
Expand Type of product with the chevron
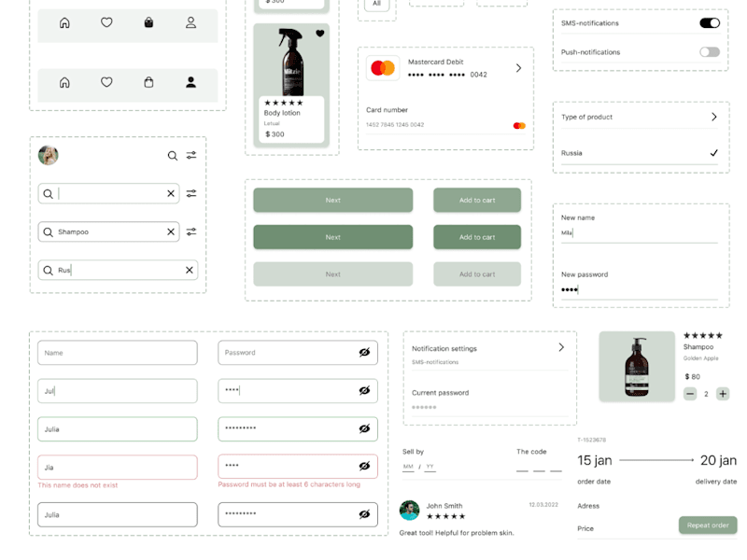click(713, 117)
